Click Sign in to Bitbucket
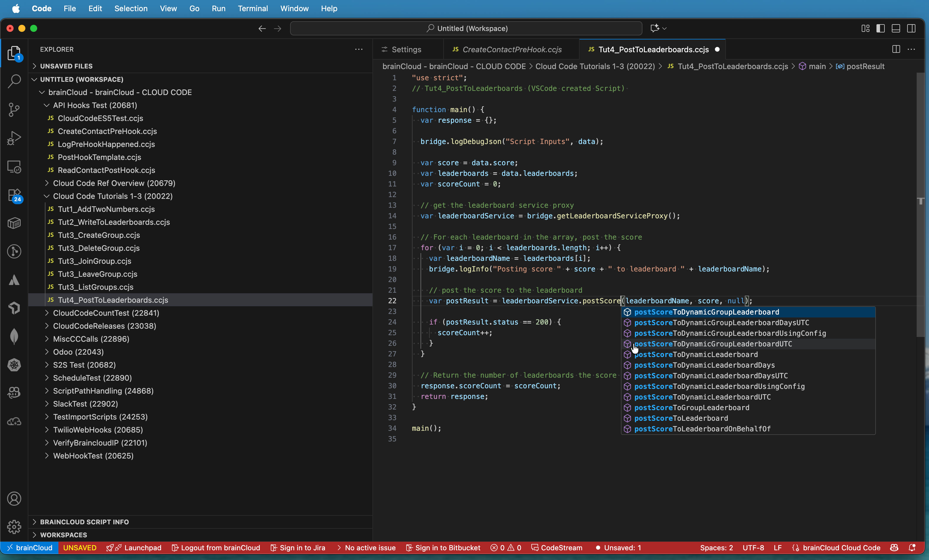The image size is (929, 560). (x=443, y=548)
